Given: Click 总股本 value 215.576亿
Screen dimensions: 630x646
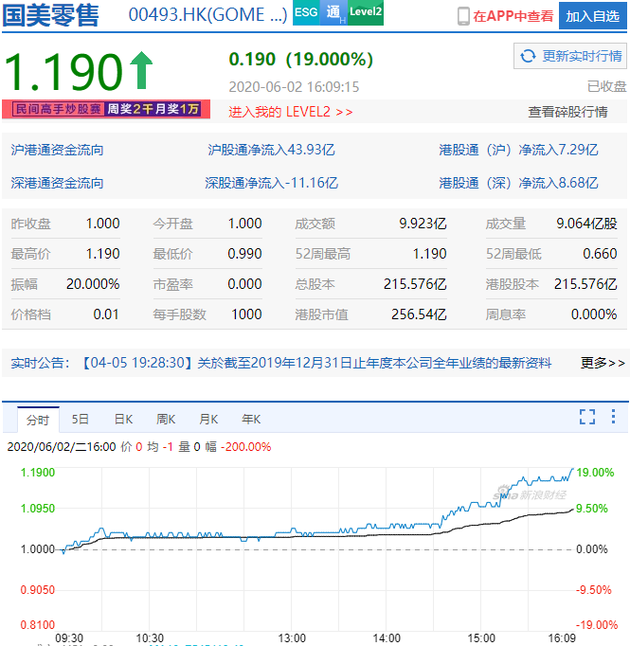Looking at the screenshot, I should 415,284.
